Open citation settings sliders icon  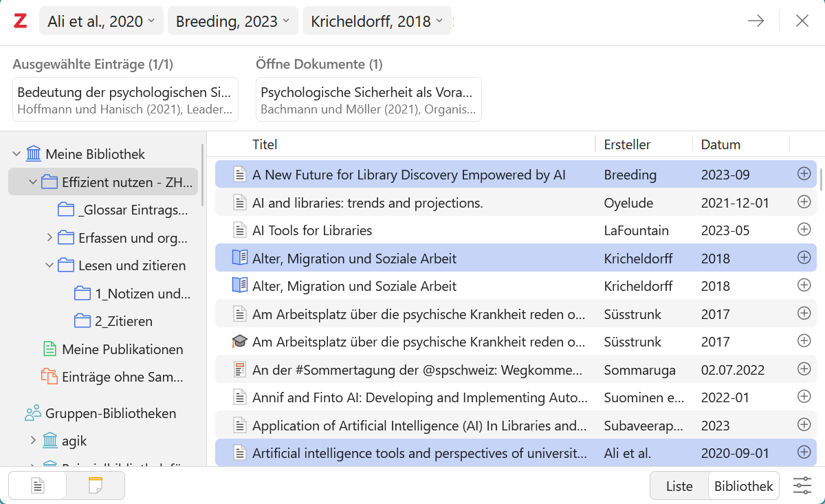(802, 485)
